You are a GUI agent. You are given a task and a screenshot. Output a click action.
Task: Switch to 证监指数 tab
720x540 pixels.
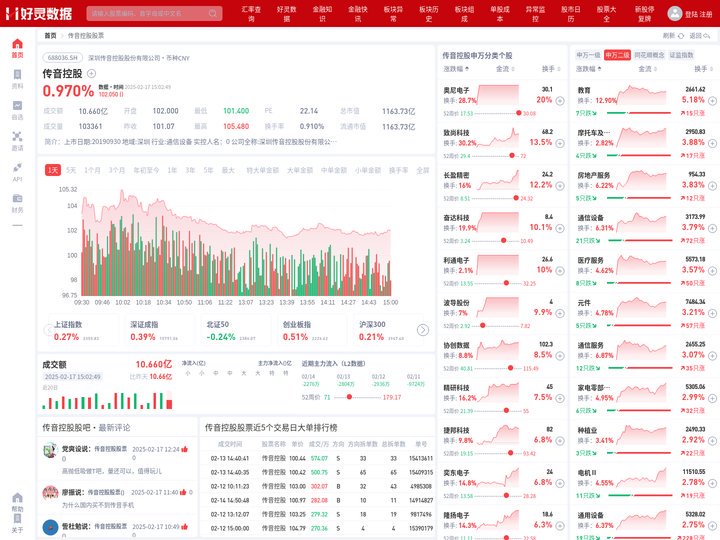click(x=681, y=55)
